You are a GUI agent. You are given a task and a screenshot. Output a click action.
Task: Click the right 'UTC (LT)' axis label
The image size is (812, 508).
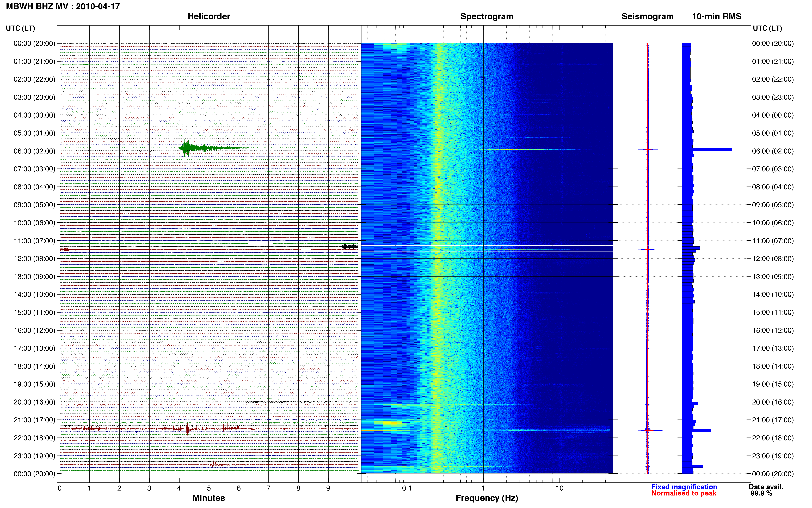[x=767, y=28]
